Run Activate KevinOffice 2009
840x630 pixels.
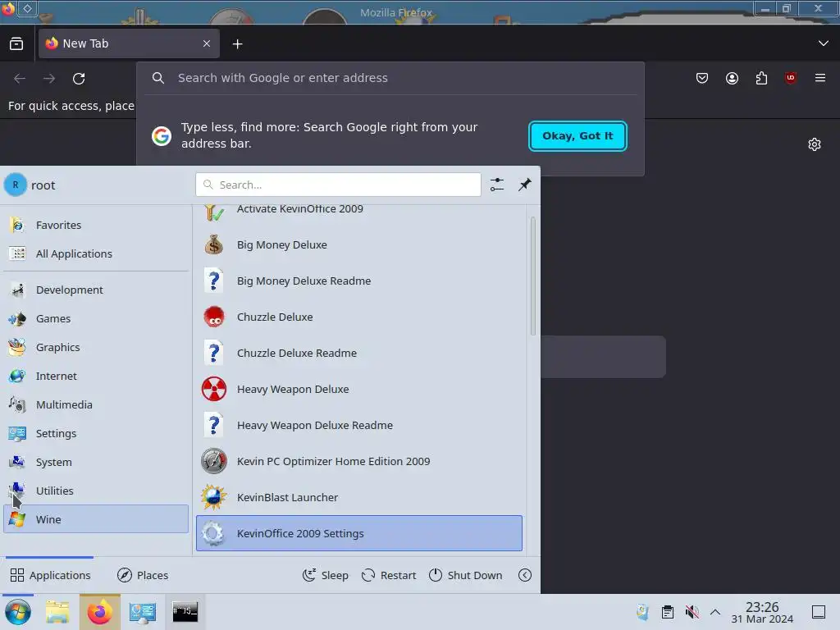359,212
